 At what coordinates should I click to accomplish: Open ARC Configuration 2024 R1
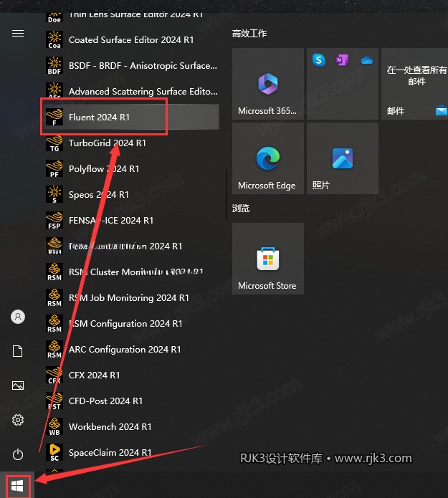(x=130, y=349)
